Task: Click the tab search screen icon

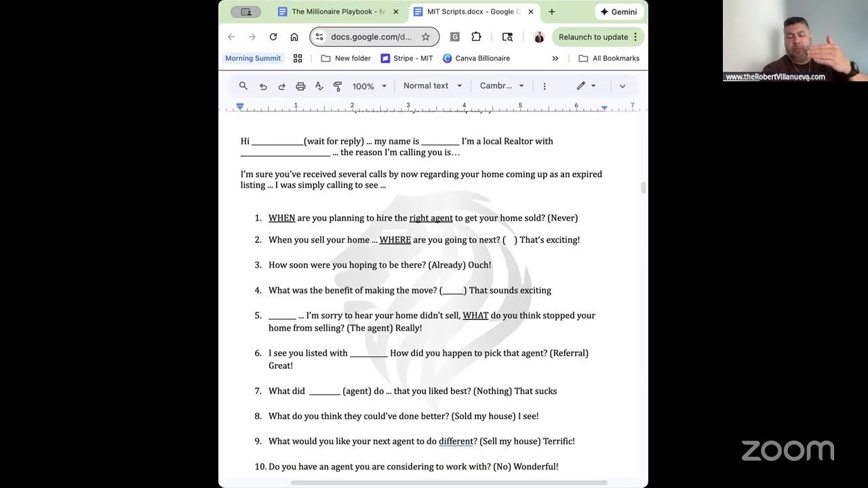Action: click(x=507, y=37)
